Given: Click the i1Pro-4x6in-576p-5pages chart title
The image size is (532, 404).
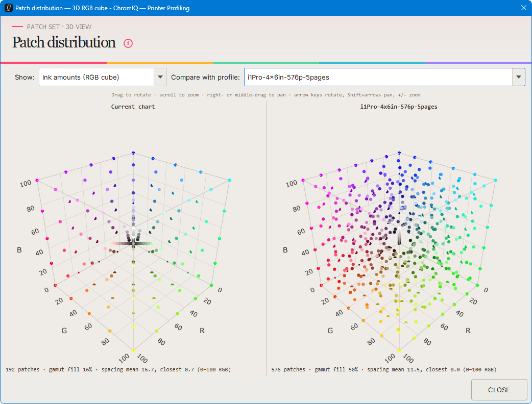Looking at the screenshot, I should tap(399, 107).
